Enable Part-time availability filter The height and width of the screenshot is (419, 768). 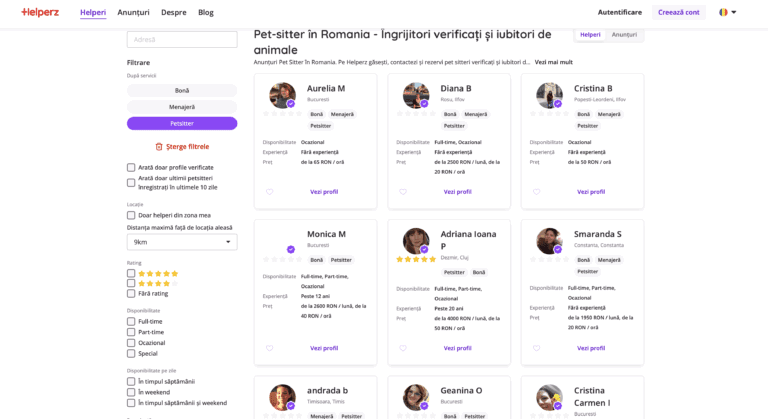131,332
